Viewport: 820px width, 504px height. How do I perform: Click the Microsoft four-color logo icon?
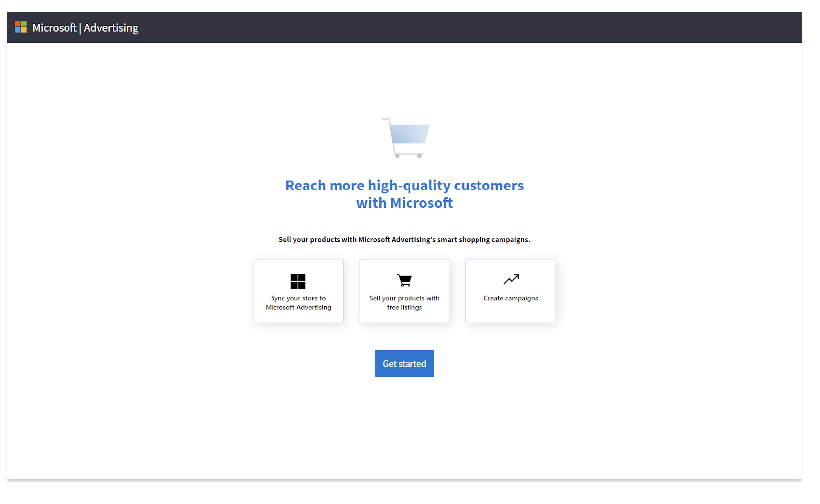21,27
